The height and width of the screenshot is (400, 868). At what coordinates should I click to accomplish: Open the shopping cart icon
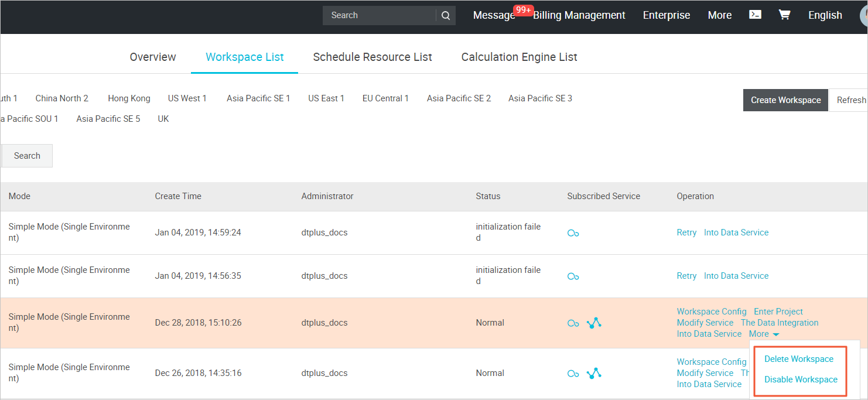[784, 15]
